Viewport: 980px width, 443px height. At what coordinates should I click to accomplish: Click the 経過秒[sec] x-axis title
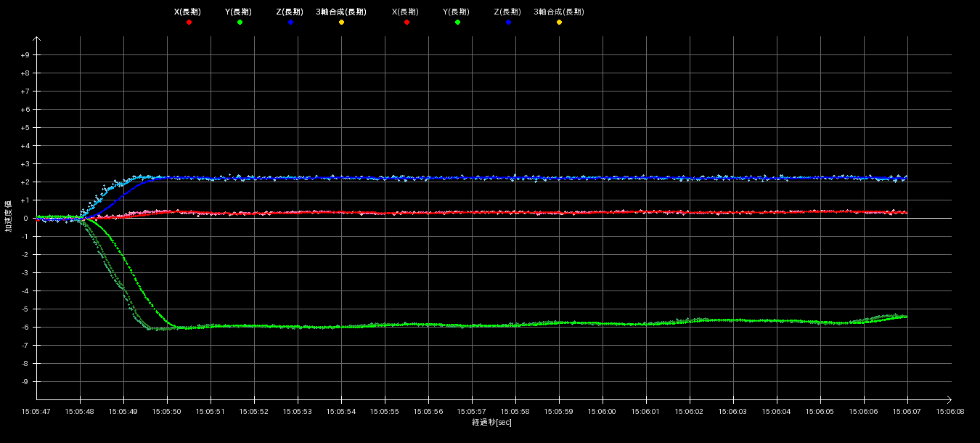[x=491, y=423]
